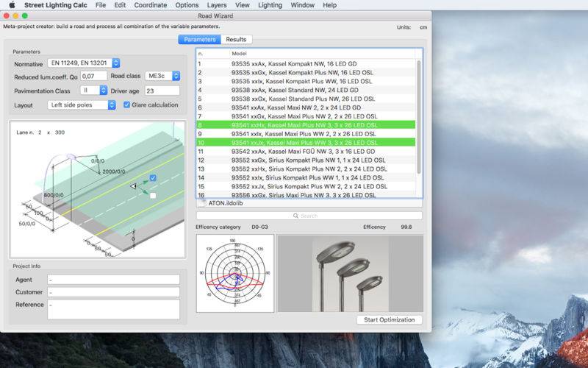Image resolution: width=588 pixels, height=368 pixels.
Task: Select row 2 Kassel Kompakt Plus NW
Action: pos(306,72)
